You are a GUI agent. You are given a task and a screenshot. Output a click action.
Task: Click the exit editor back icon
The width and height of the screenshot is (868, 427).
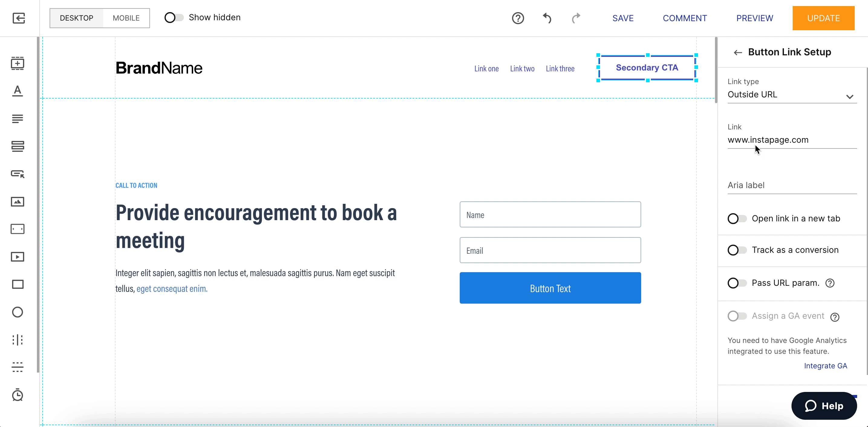[x=19, y=18]
